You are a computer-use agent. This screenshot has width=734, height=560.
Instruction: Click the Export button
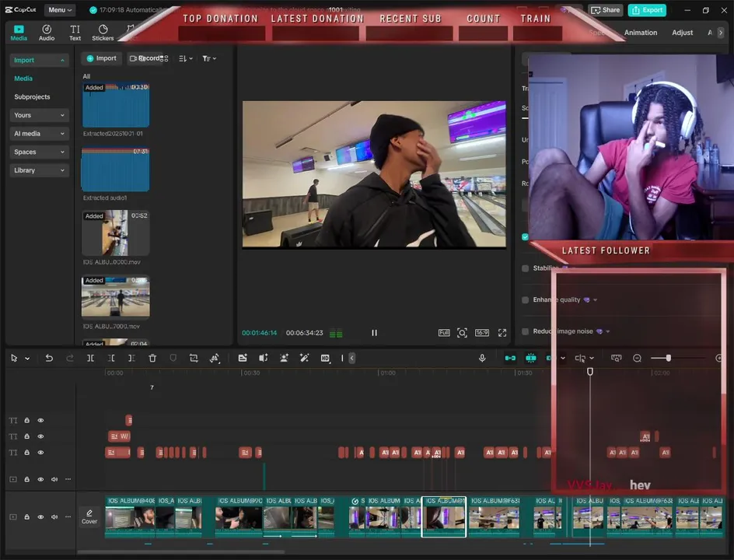647,10
